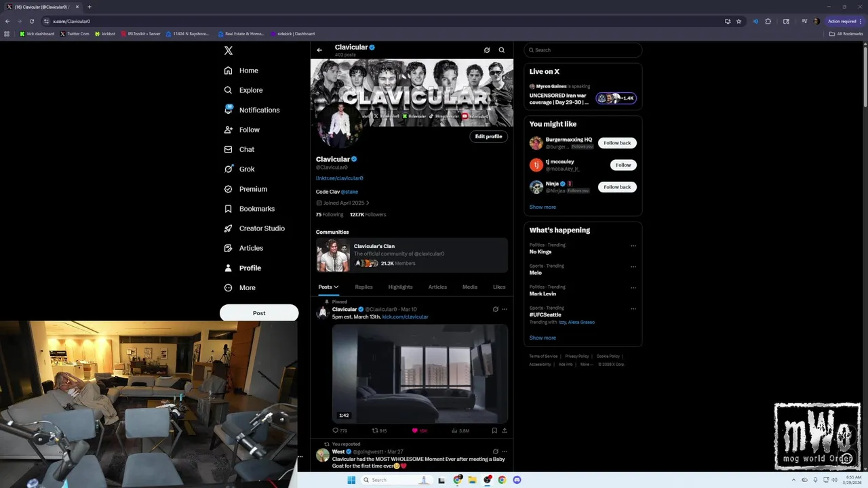The width and height of the screenshot is (868, 488).
Task: Switch to the Likes tab
Action: point(499,287)
